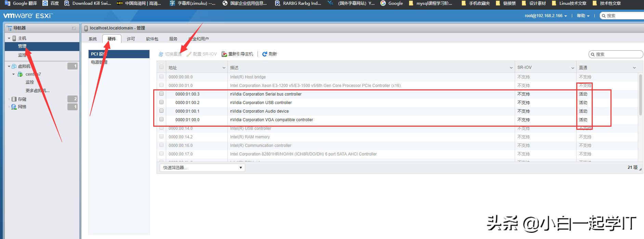Open the 设计素材 bookmark folder
The width and height of the screenshot is (644, 239).
click(x=534, y=3)
